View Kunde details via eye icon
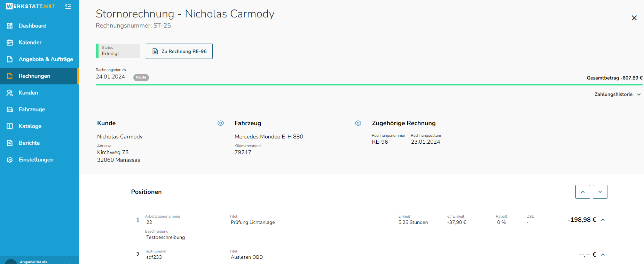 (x=221, y=123)
